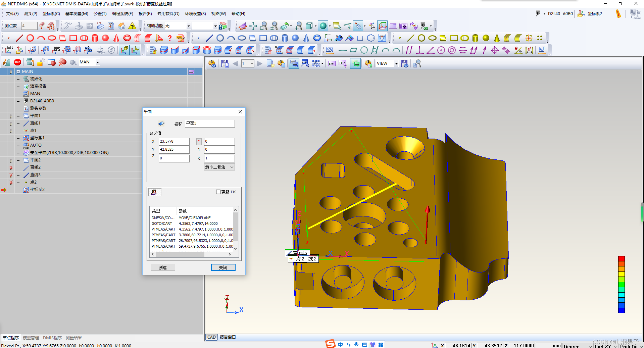Image resolution: width=644 pixels, height=348 pixels.
Task: Select the red measured sphere tool
Action: click(x=105, y=38)
